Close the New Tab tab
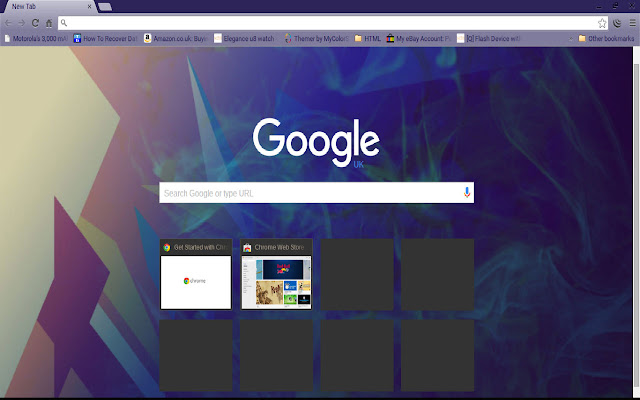The image size is (640, 400). tap(89, 7)
